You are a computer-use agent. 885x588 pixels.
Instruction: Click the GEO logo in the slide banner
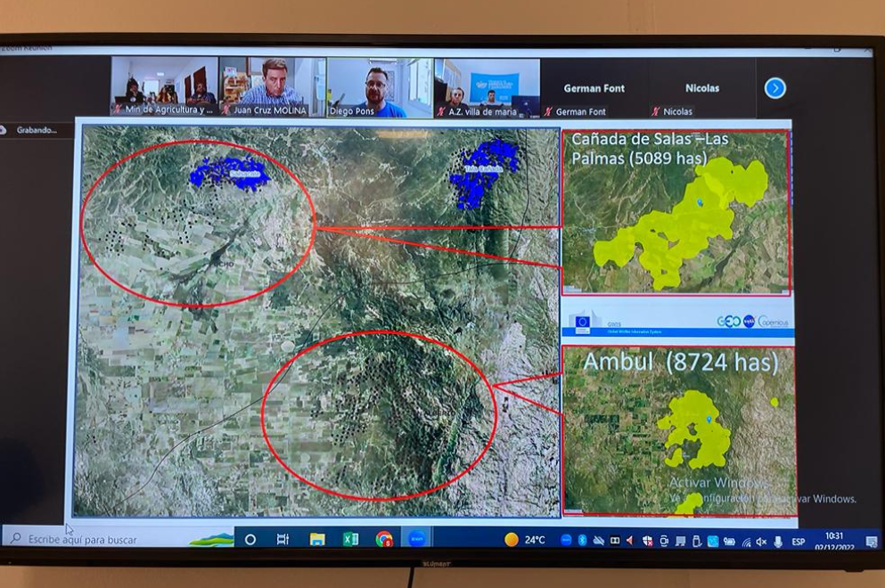(x=728, y=322)
